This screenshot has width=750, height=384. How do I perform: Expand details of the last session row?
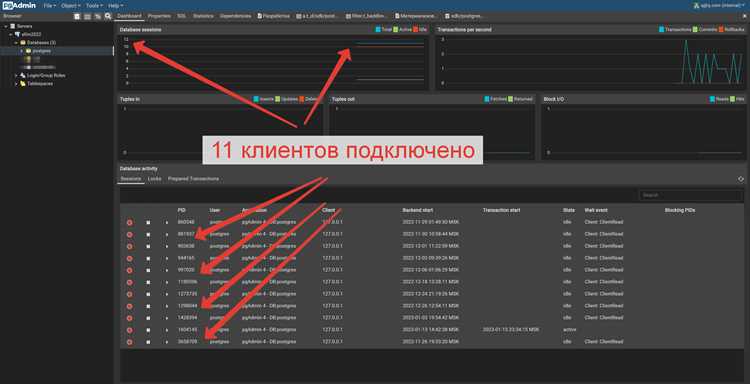coord(167,342)
